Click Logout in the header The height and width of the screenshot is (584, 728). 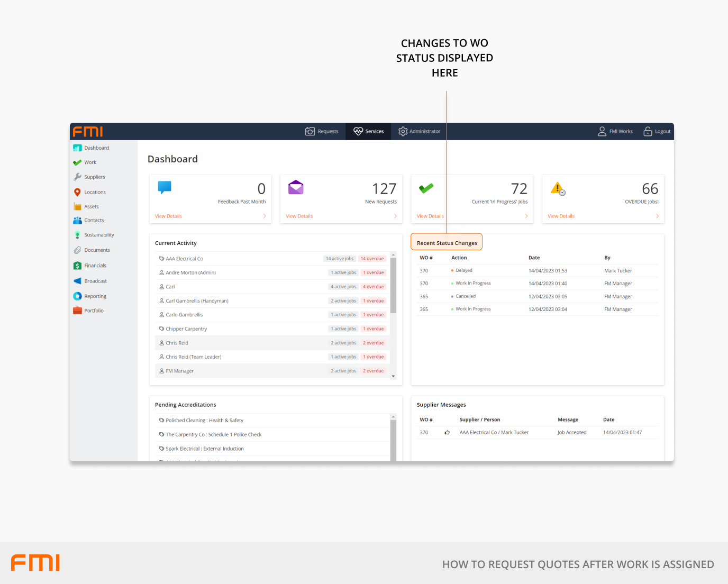click(657, 132)
